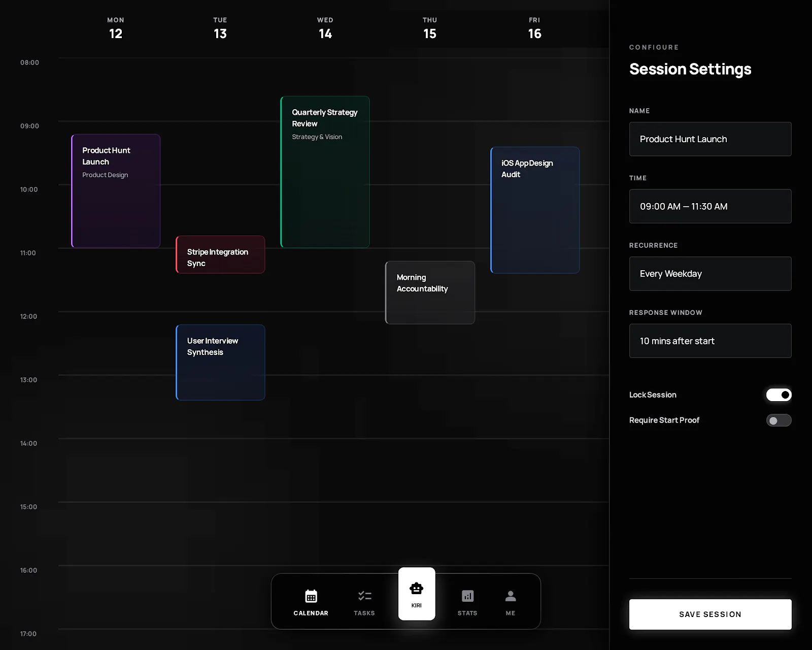812x650 pixels.
Task: Click the Require Start Proof label
Action: point(664,420)
